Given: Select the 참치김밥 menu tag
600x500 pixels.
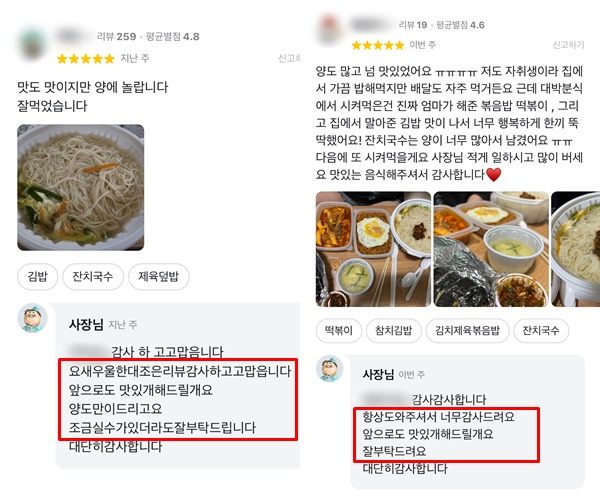Looking at the screenshot, I should pyautogui.click(x=394, y=331).
